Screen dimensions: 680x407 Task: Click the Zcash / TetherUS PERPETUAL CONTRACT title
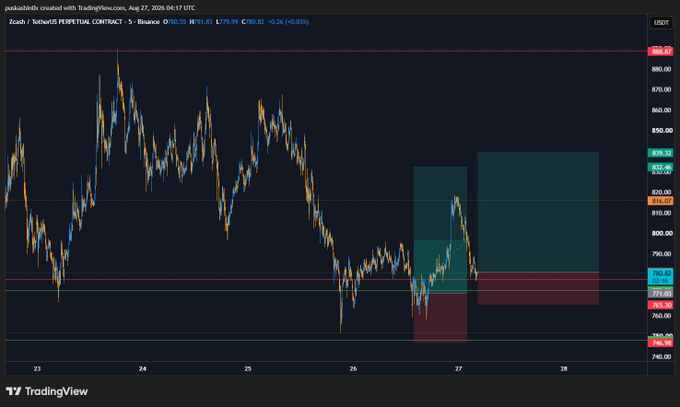pyautogui.click(x=65, y=22)
